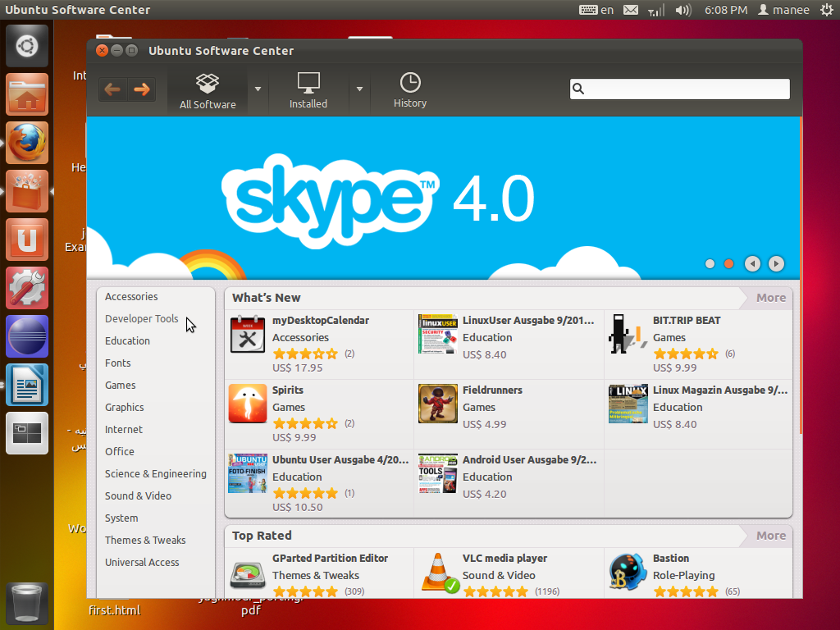Screen dimensions: 840x630
Task: Expand the All Software dropdown arrow
Action: tap(258, 89)
